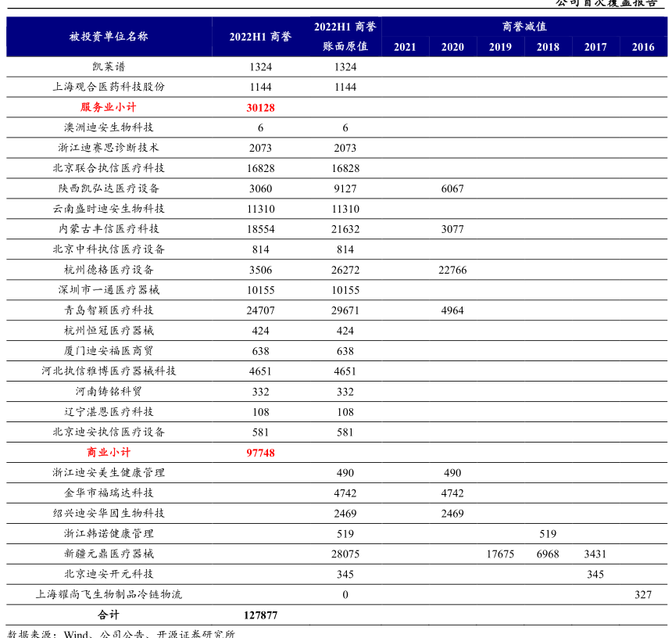
Task: Select the red value 30128
Action: 260,108
